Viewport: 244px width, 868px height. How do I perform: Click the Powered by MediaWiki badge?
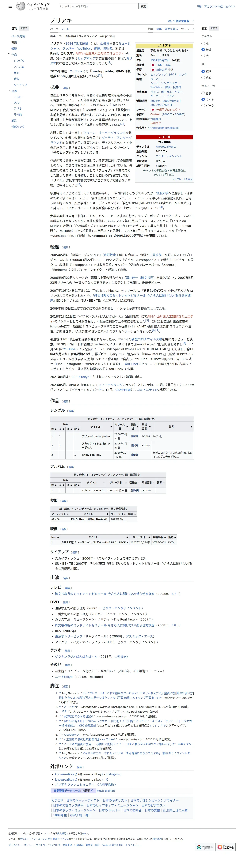click(x=226, y=847)
